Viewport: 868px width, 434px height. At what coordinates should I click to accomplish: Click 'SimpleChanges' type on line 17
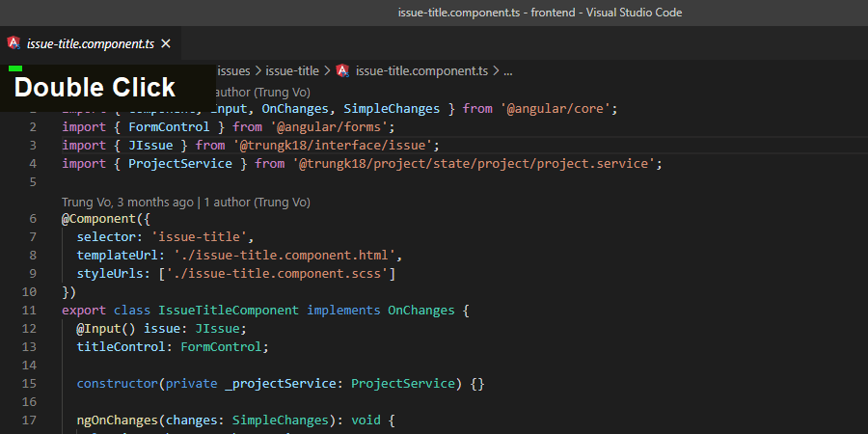tap(281, 420)
